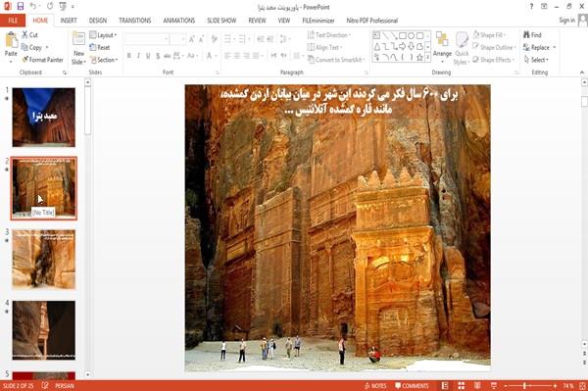
Task: Center the text
Action: tap(236, 56)
